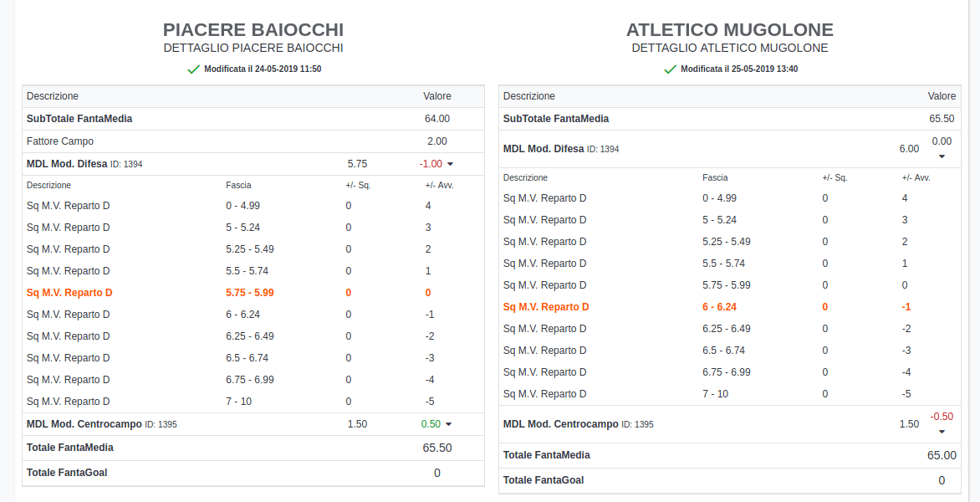Viewport: 980px width, 502px height.
Task: Expand MDL Mod. Centrocampo arrow for Piacere Baiocchi
Action: click(450, 425)
